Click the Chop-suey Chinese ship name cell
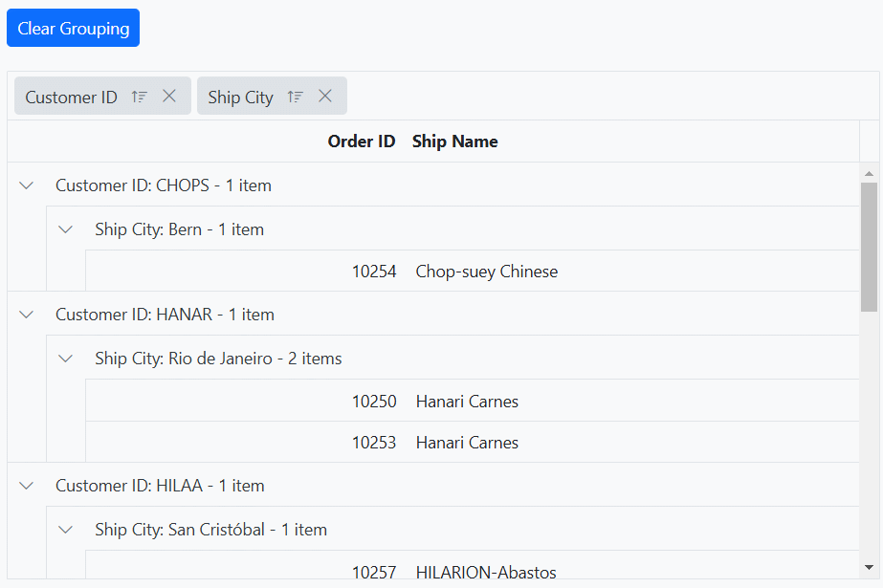Screen dimensions: 883x588 [487, 272]
